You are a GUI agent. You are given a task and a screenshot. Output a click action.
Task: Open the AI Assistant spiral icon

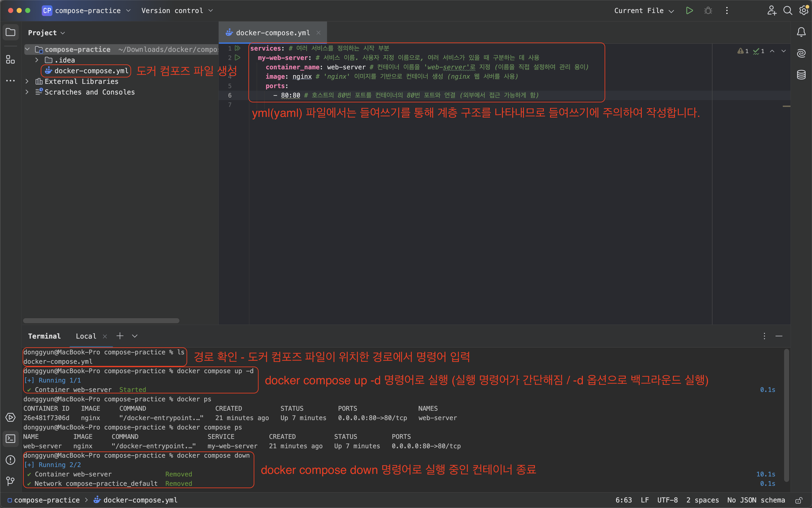click(x=801, y=53)
